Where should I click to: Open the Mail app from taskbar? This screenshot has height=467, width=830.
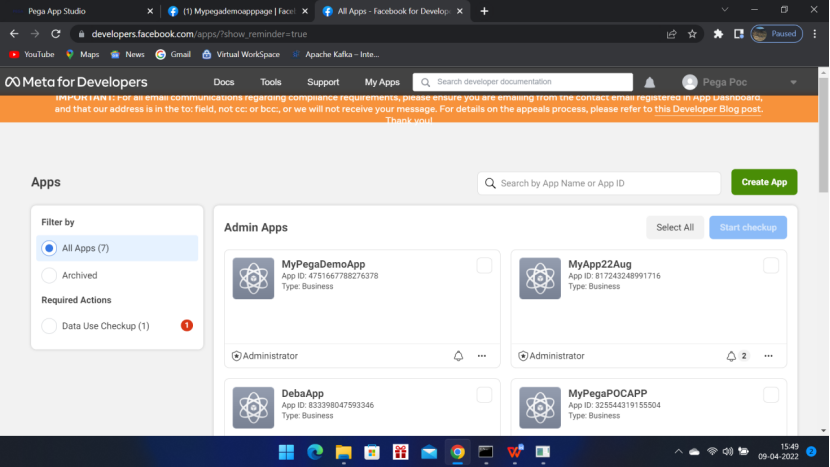coord(429,452)
